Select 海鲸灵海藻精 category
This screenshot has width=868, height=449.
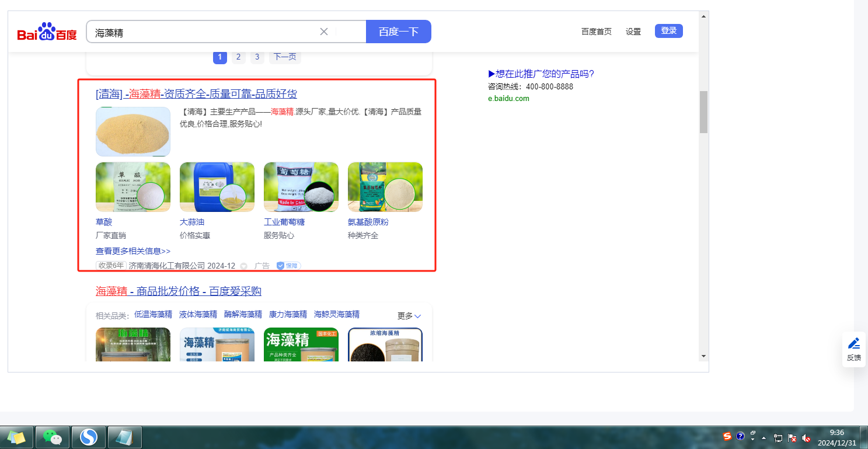pyautogui.click(x=337, y=314)
